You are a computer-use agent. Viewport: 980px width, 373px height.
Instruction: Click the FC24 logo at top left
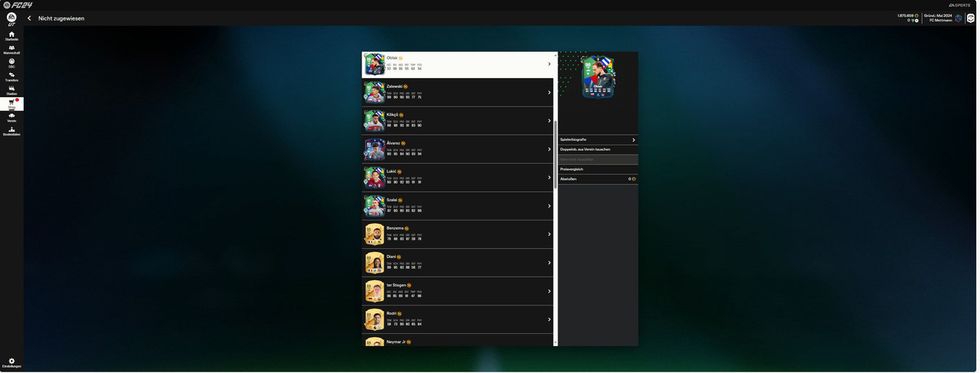(18, 5)
